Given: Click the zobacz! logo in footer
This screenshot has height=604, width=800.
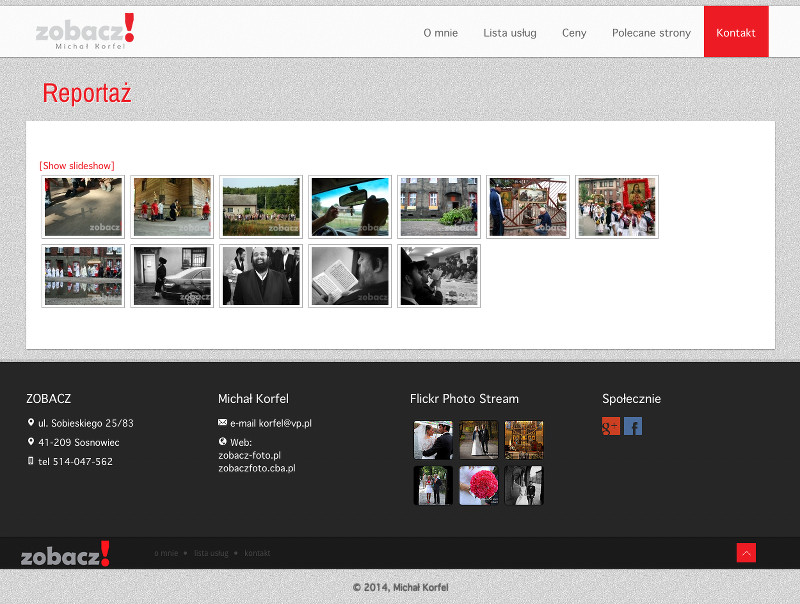Looking at the screenshot, I should [66, 554].
